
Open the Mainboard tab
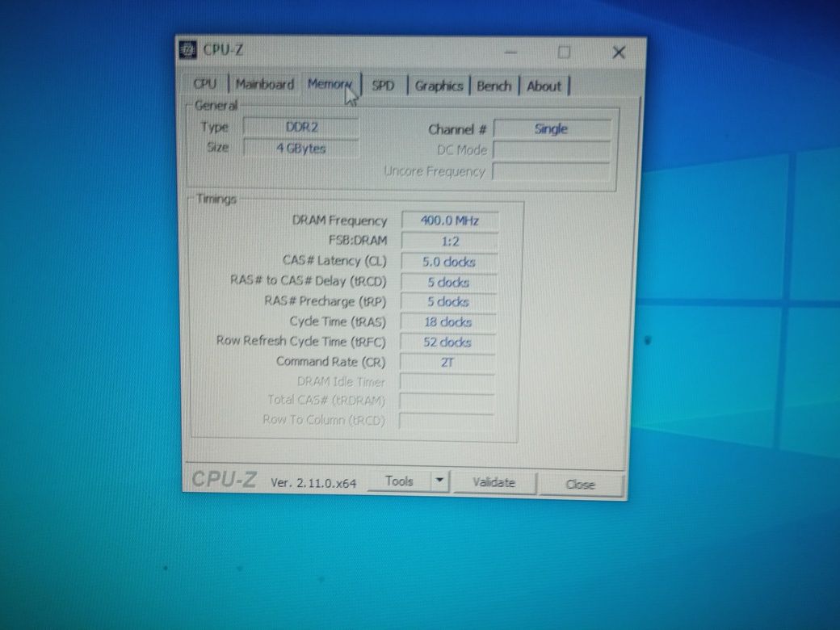click(x=265, y=85)
